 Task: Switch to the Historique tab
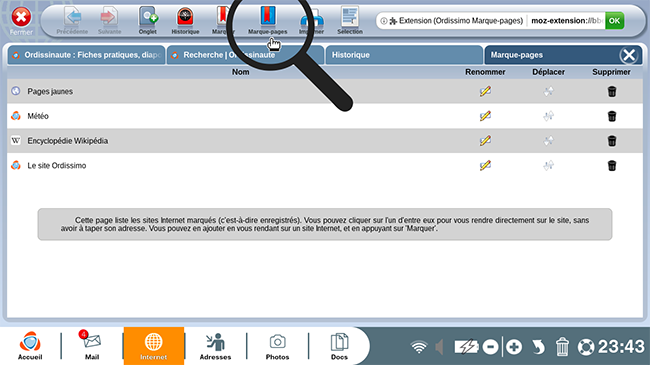coord(404,55)
